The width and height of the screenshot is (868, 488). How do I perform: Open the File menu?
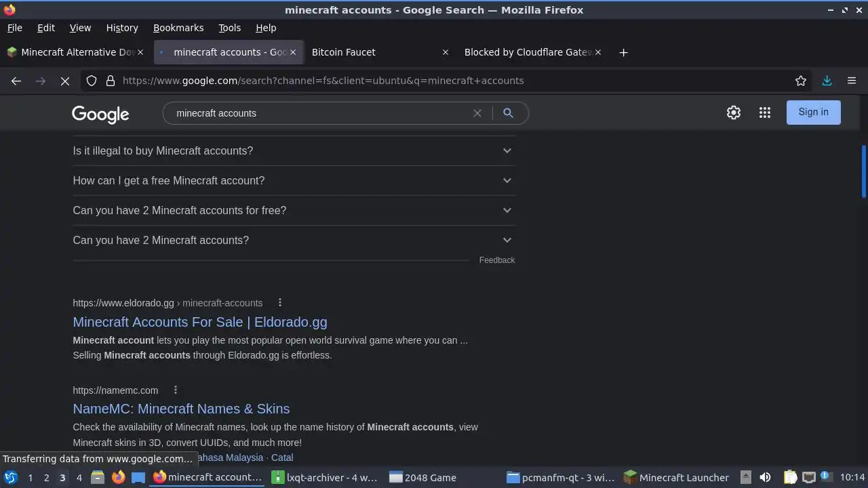[14, 28]
